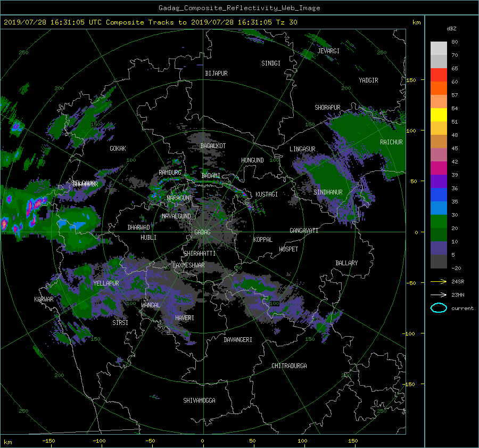Click the DHARWAD city label
This screenshot has width=479, height=448.
coord(139,227)
